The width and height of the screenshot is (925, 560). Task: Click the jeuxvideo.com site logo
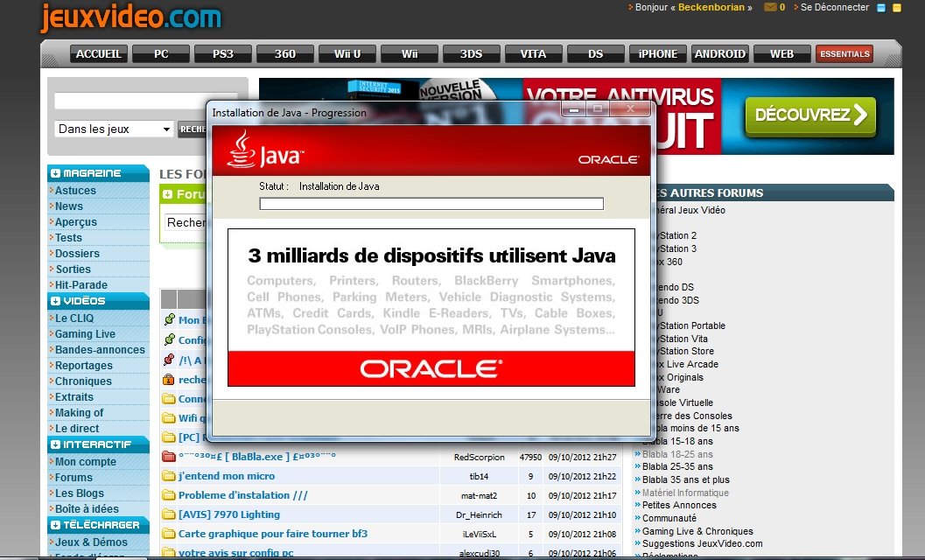click(131, 17)
